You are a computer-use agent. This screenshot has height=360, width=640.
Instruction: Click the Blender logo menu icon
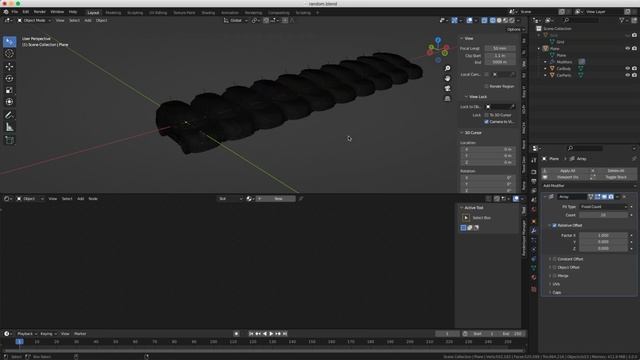[6, 12]
